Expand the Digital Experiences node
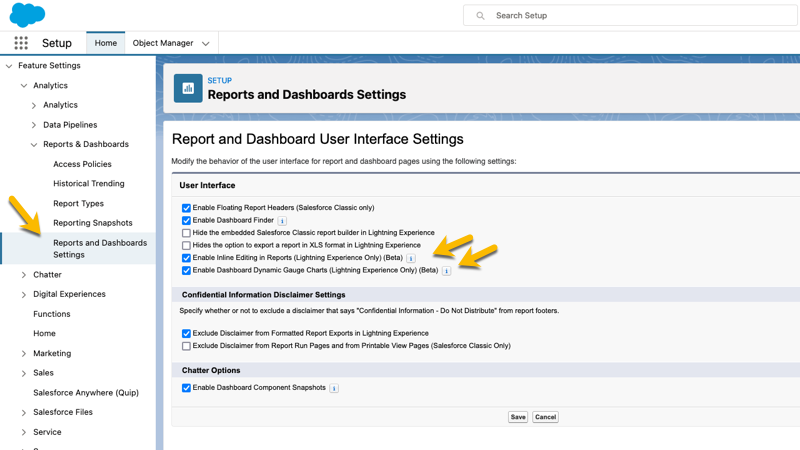Image resolution: width=800 pixels, height=450 pixels. tap(23, 294)
